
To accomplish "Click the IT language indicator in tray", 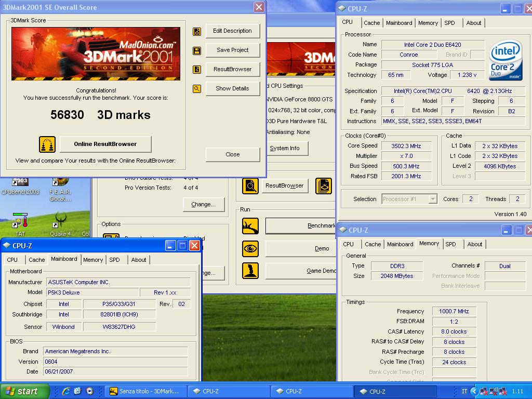I will pyautogui.click(x=464, y=391).
